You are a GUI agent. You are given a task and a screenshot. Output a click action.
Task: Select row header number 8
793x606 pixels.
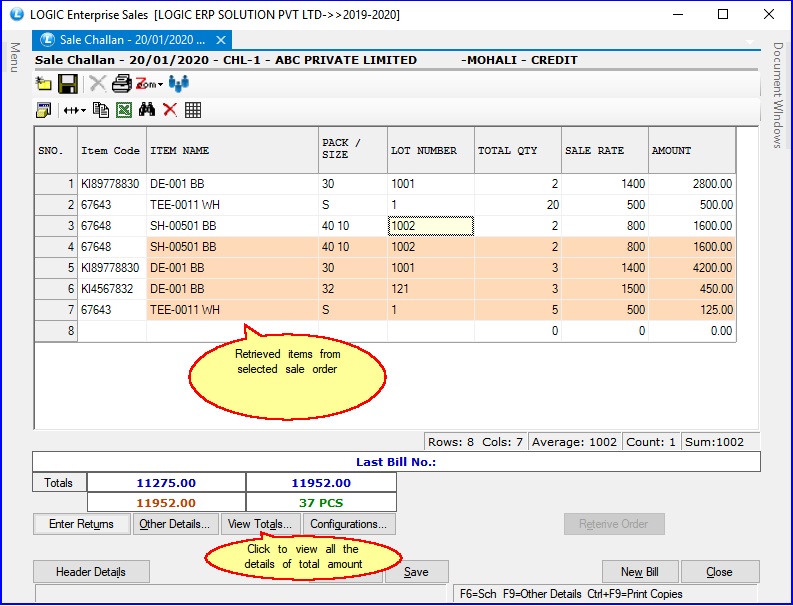[x=56, y=331]
